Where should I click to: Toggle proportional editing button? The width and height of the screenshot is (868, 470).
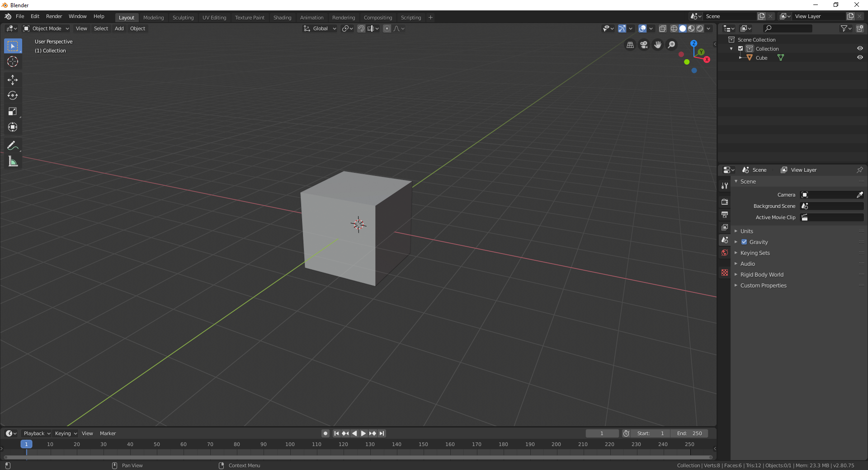[387, 28]
